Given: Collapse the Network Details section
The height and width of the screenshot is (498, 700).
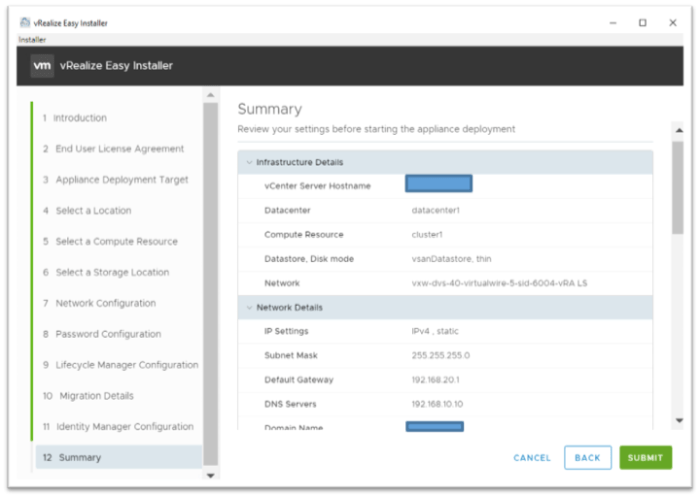Looking at the screenshot, I should [250, 307].
